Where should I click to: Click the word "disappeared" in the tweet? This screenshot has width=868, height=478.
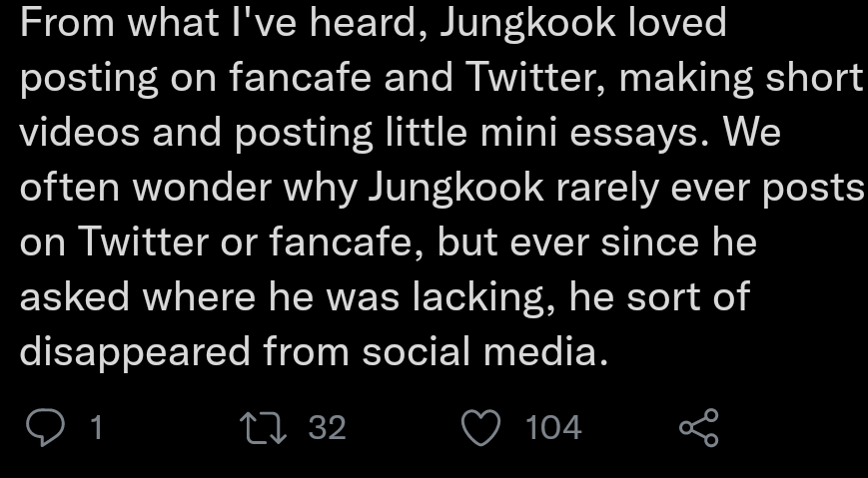coord(135,351)
